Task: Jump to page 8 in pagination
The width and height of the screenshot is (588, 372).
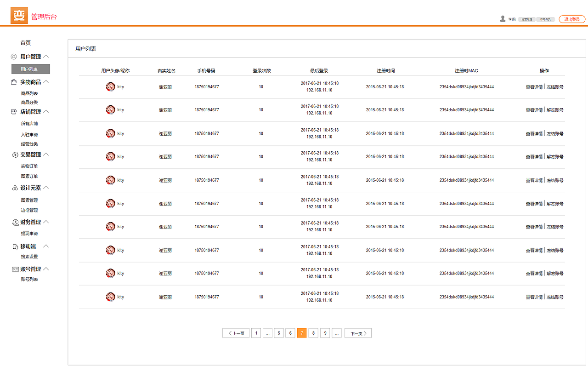Action: (x=313, y=333)
